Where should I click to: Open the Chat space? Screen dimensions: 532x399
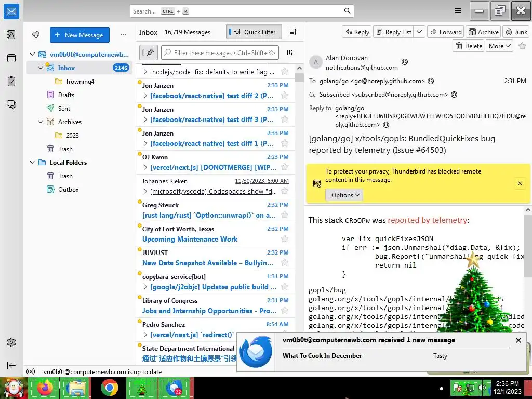[x=11, y=104]
